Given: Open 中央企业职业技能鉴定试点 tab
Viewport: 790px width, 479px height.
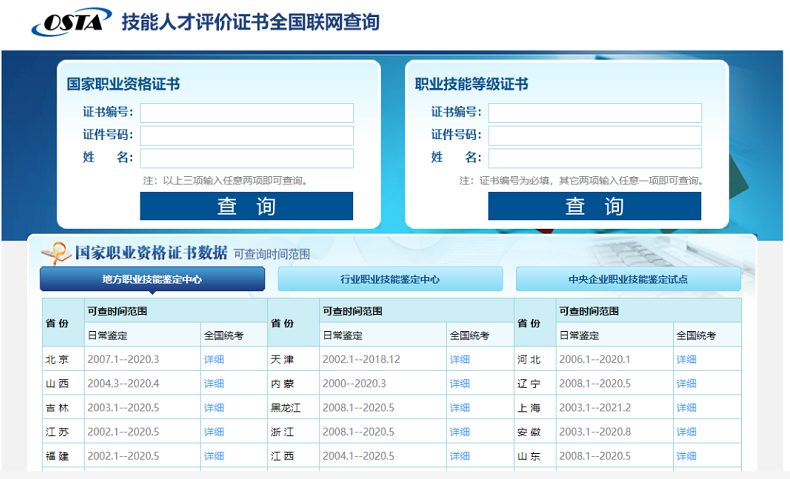Looking at the screenshot, I should point(628,279).
